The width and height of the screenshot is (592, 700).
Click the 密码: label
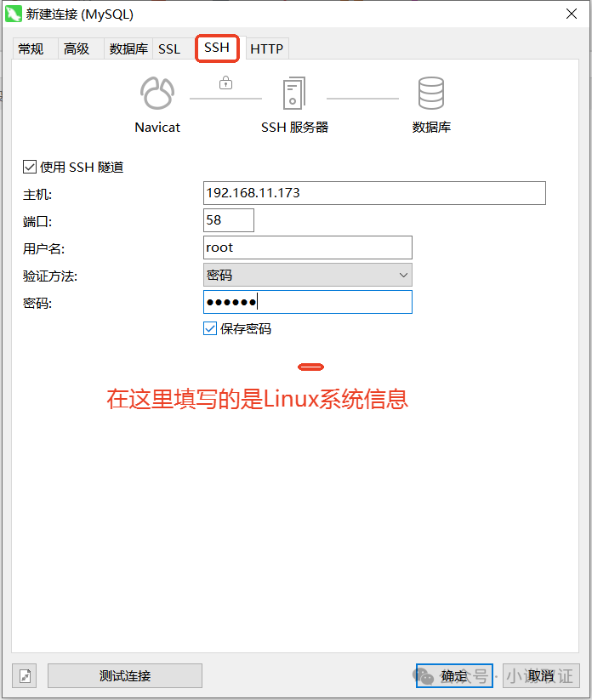37,304
